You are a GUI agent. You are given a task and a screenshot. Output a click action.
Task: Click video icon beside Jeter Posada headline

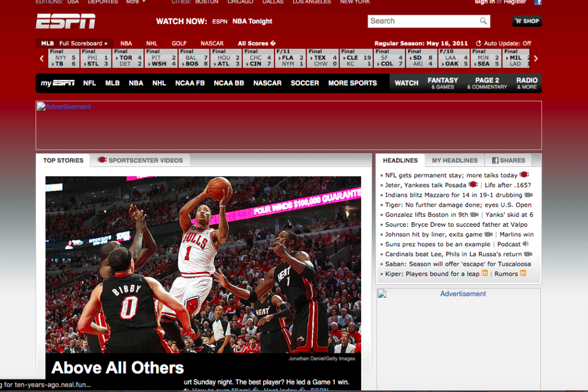coord(473,184)
